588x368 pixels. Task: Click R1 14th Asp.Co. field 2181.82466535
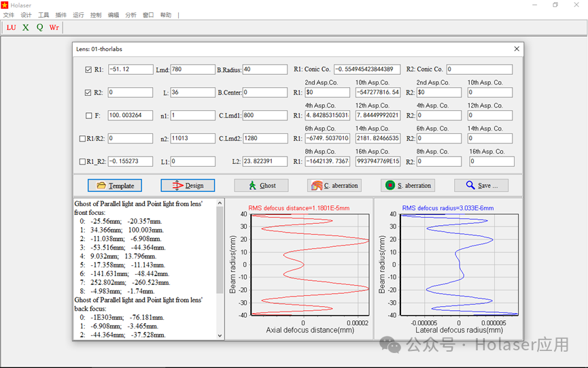tap(378, 138)
